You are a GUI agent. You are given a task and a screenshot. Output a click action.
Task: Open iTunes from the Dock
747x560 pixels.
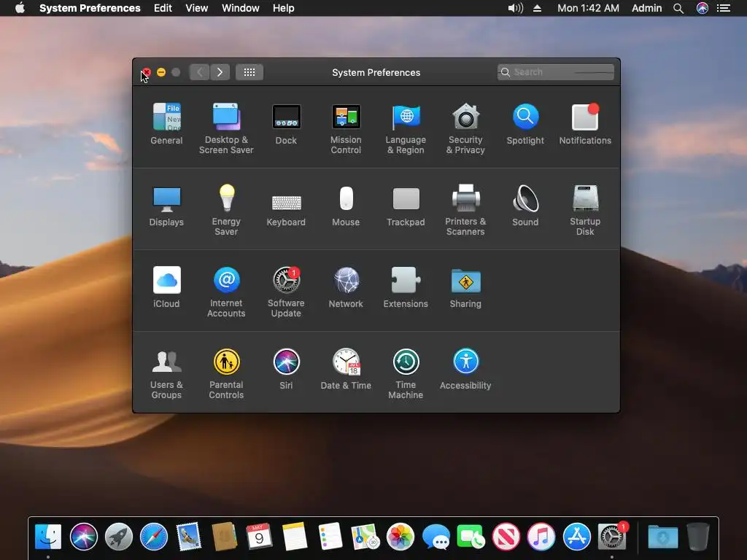coord(541,537)
